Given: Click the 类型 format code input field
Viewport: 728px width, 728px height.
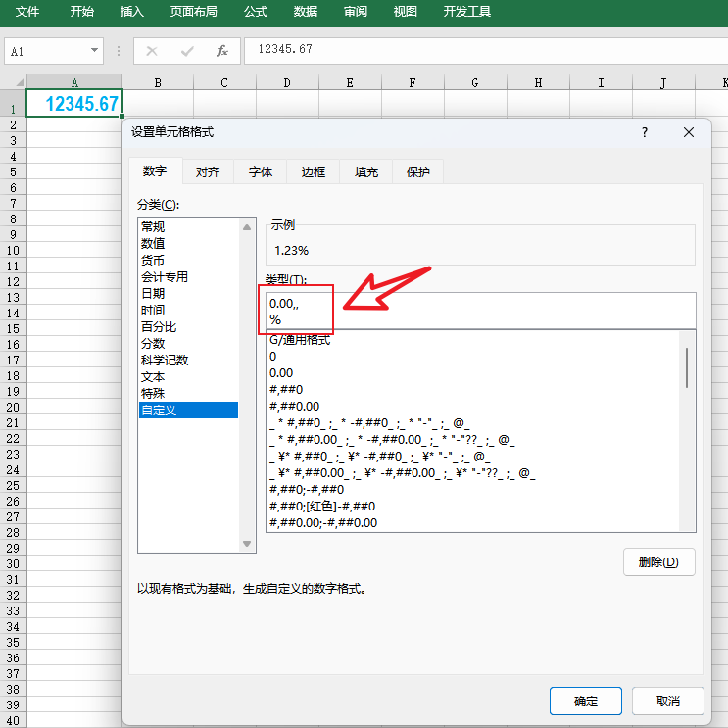Looking at the screenshot, I should pyautogui.click(x=480, y=310).
